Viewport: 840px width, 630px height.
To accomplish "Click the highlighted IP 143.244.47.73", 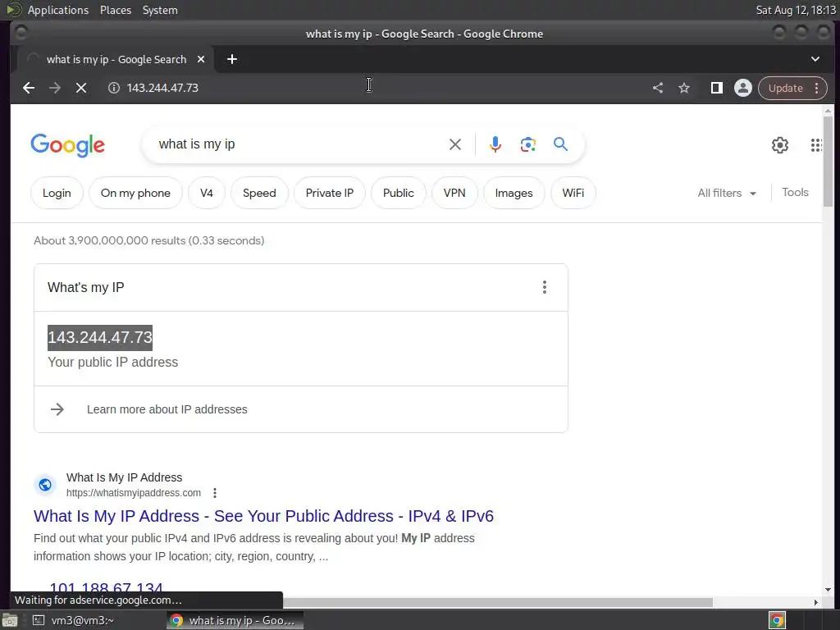I will pyautogui.click(x=100, y=337).
